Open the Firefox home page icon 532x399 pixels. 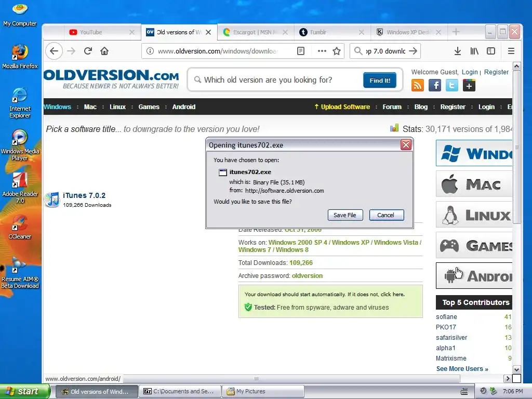104,51
